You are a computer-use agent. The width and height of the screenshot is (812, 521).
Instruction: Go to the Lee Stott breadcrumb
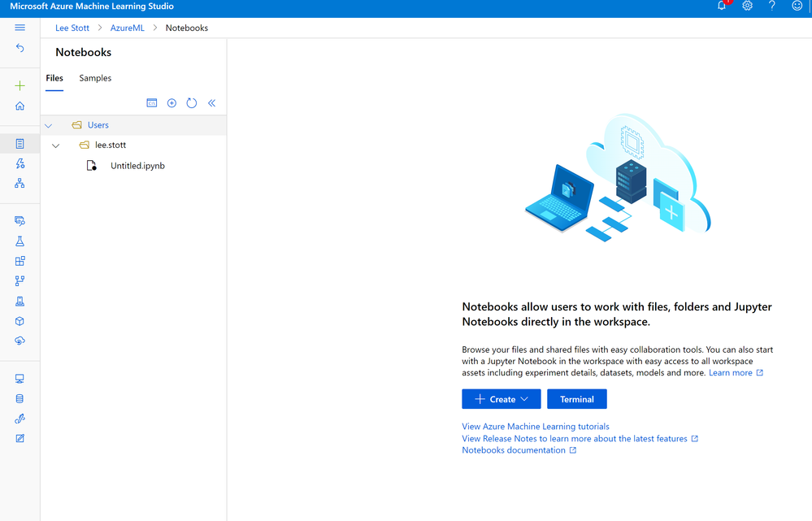point(72,28)
